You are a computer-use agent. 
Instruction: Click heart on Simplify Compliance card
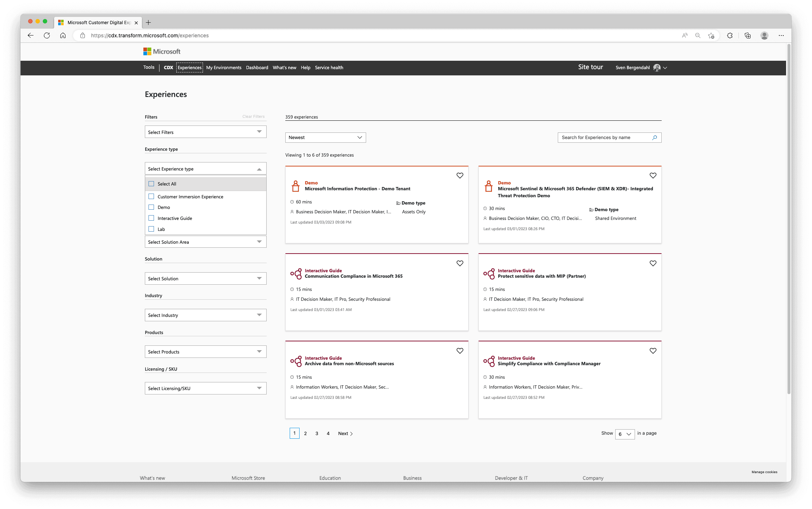coord(653,351)
